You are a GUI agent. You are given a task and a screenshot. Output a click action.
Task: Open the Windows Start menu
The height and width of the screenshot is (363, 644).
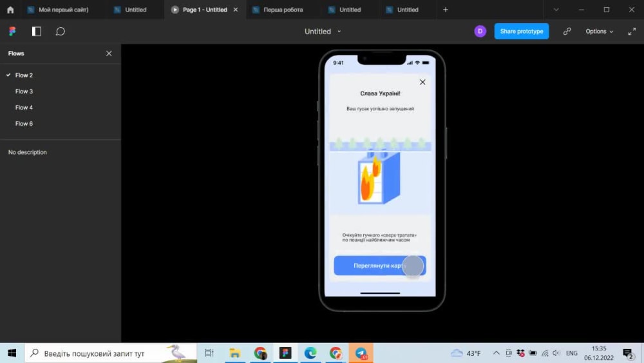pyautogui.click(x=12, y=353)
